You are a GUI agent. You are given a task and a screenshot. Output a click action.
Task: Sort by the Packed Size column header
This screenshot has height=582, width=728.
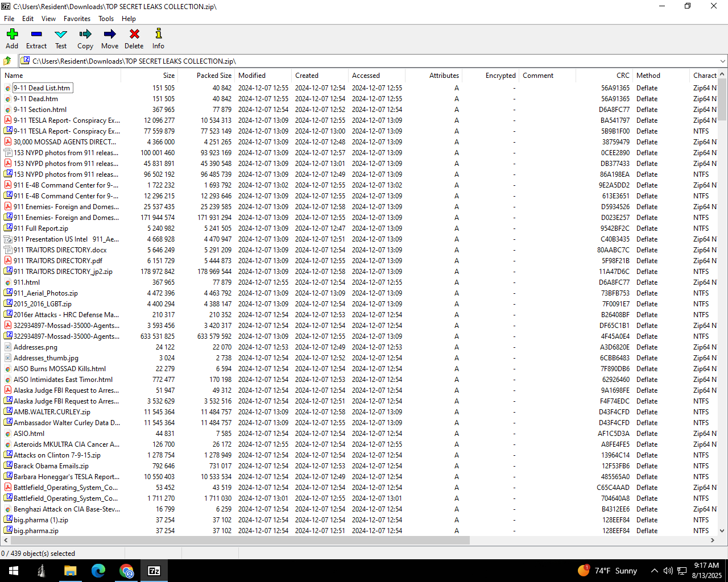coord(206,76)
